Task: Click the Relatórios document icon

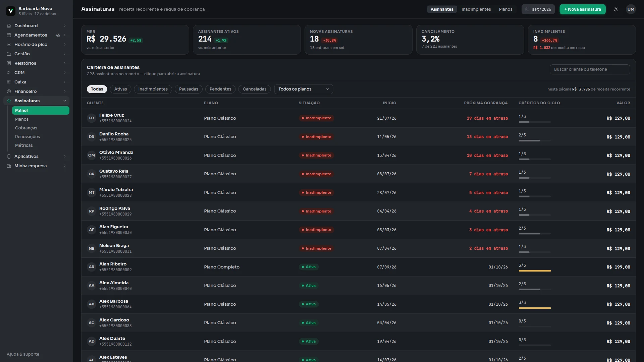Action: point(9,63)
